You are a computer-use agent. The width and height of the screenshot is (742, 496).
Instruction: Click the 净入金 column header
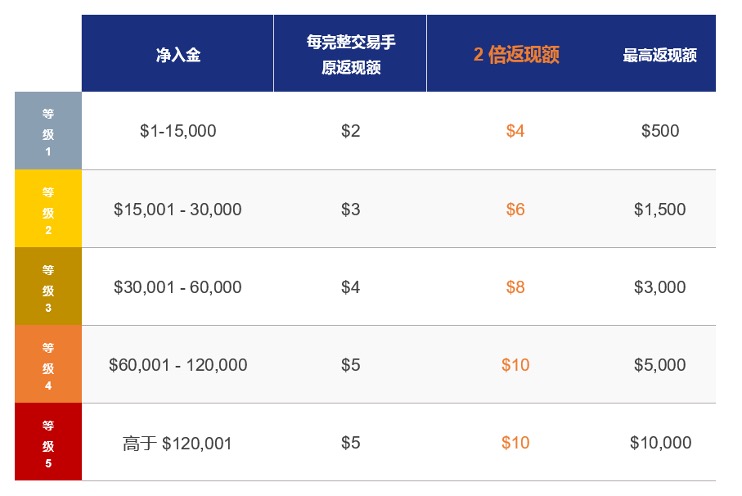click(x=178, y=55)
